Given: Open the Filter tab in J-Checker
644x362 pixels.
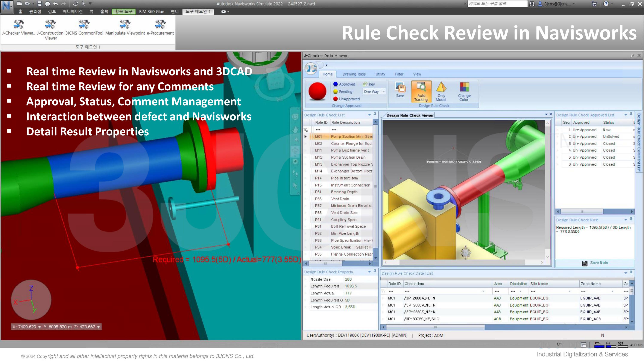Looking at the screenshot, I should [x=399, y=74].
